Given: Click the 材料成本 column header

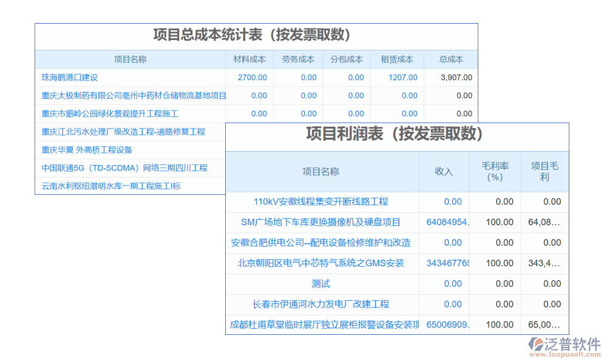Looking at the screenshot, I should pyautogui.click(x=249, y=59).
